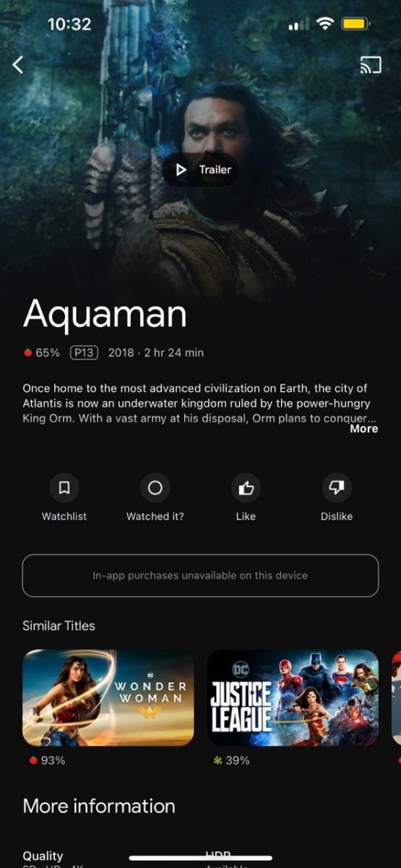Add Aquaman to Watchlist bookmark icon
Viewport: 401px width, 868px height.
coord(64,488)
